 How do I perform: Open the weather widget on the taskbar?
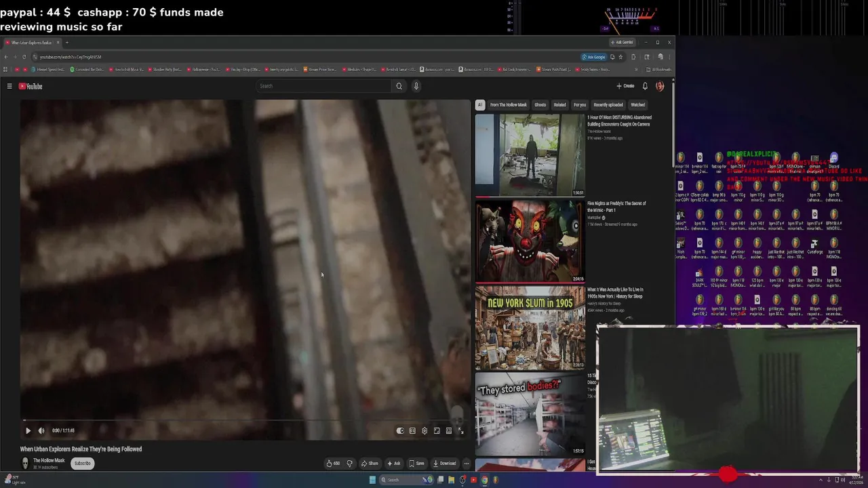point(15,480)
